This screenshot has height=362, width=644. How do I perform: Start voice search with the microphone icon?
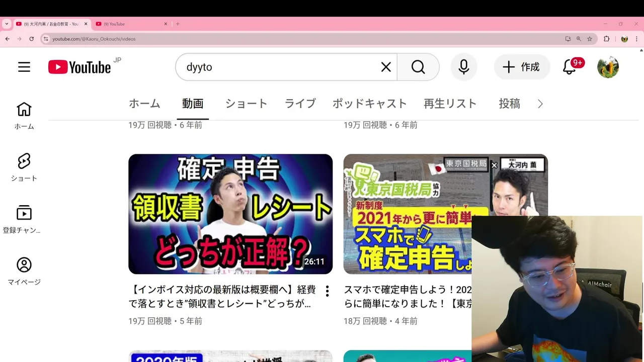(x=464, y=67)
